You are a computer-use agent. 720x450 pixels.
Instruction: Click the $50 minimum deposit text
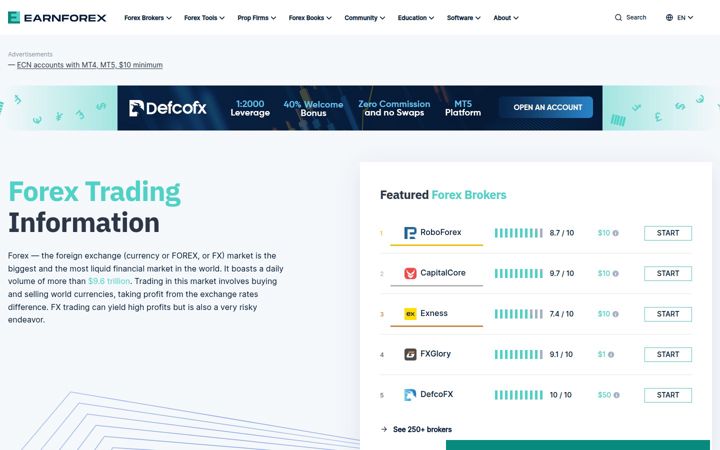(604, 395)
